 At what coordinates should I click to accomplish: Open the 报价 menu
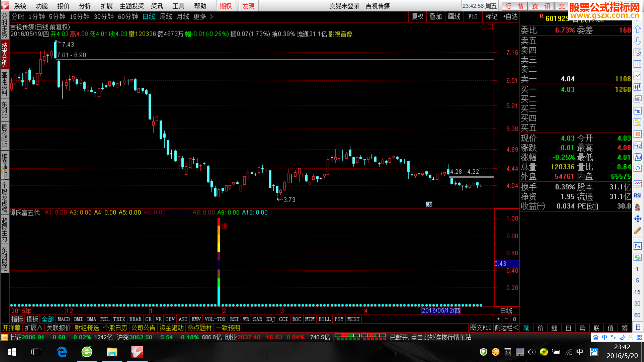tap(63, 6)
